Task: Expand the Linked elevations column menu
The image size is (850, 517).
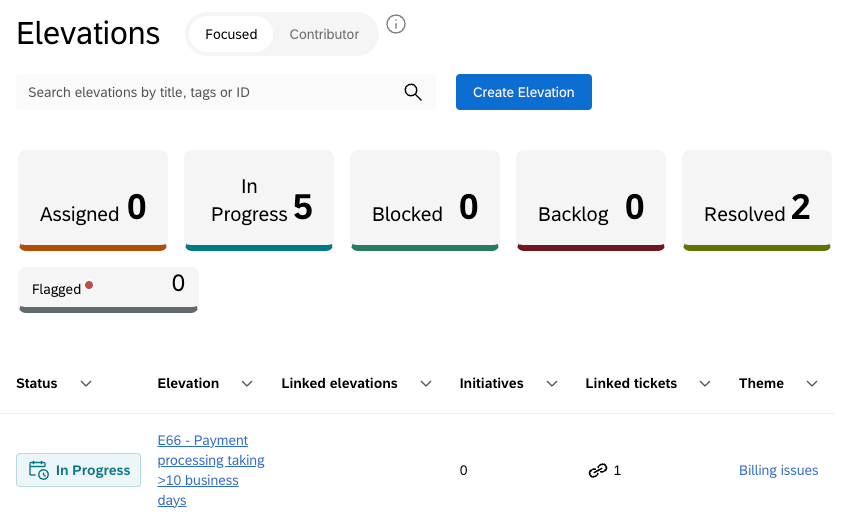Action: pos(426,384)
